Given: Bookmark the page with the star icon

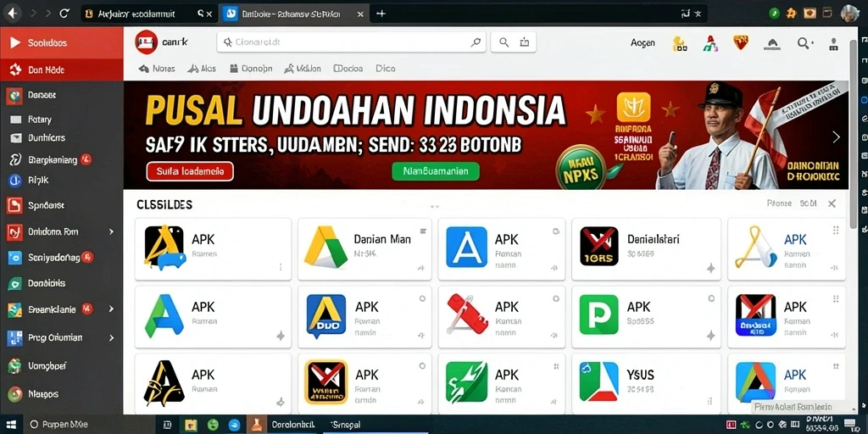Looking at the screenshot, I should pyautogui.click(x=698, y=14).
